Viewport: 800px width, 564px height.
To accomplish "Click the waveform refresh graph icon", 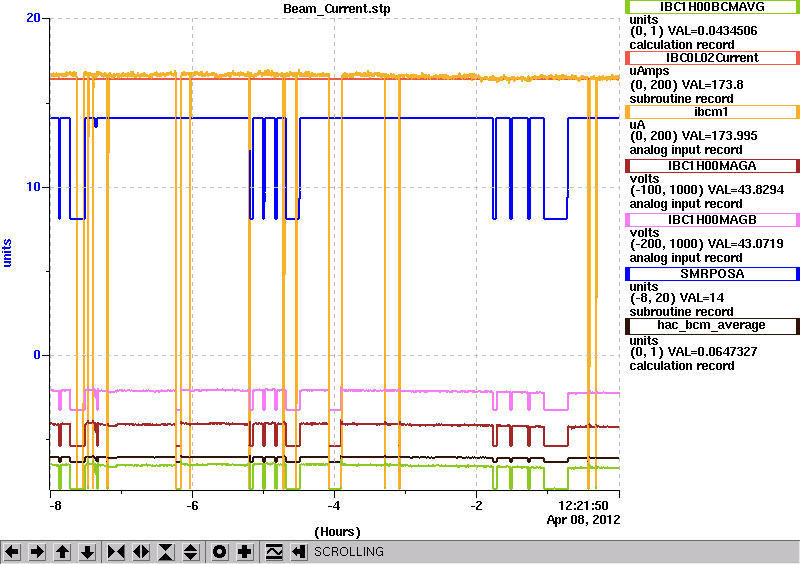I will coord(273,552).
